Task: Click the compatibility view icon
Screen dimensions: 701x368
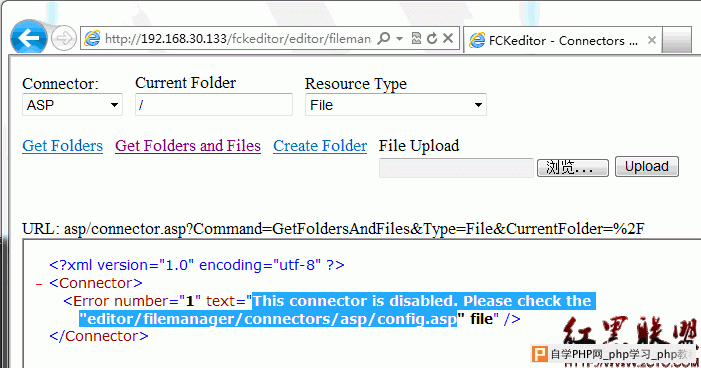Action: [x=416, y=39]
